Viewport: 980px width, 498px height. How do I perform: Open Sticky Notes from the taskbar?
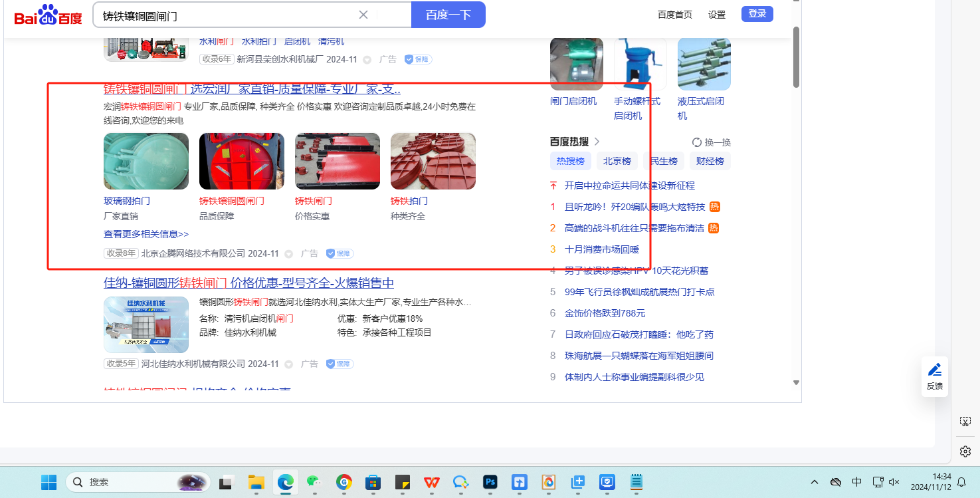403,482
